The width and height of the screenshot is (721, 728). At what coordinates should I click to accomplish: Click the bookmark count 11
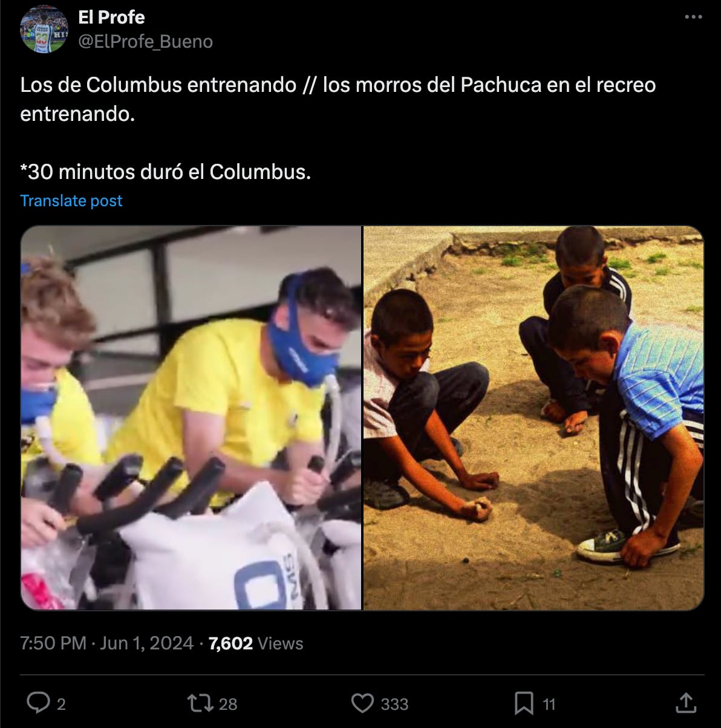pos(549,704)
